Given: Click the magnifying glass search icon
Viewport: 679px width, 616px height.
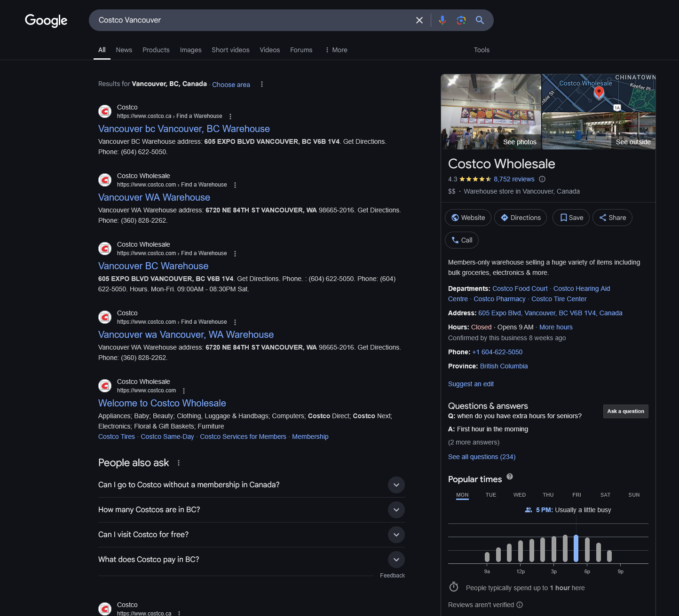Looking at the screenshot, I should click(480, 20).
